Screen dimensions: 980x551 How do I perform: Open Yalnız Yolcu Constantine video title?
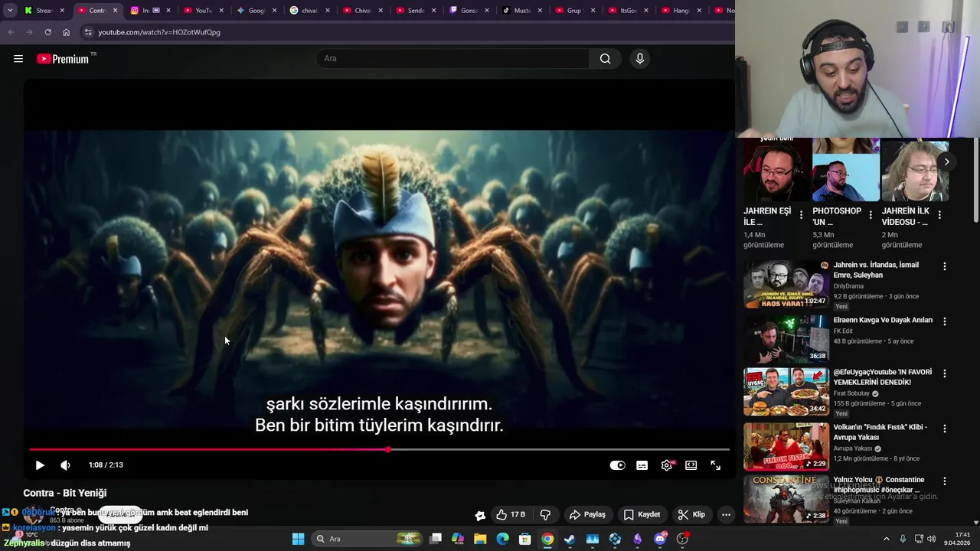878,484
